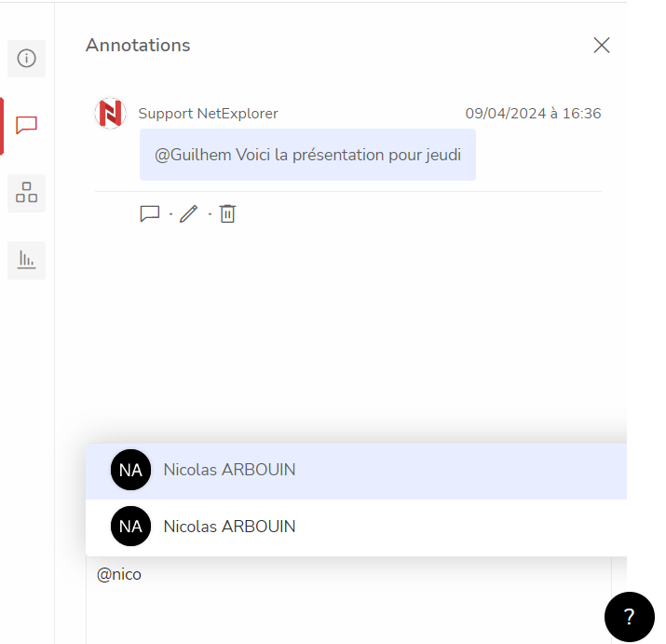The width and height of the screenshot is (666, 644).
Task: Focus the annotation input containing @nico
Action: coord(348,600)
